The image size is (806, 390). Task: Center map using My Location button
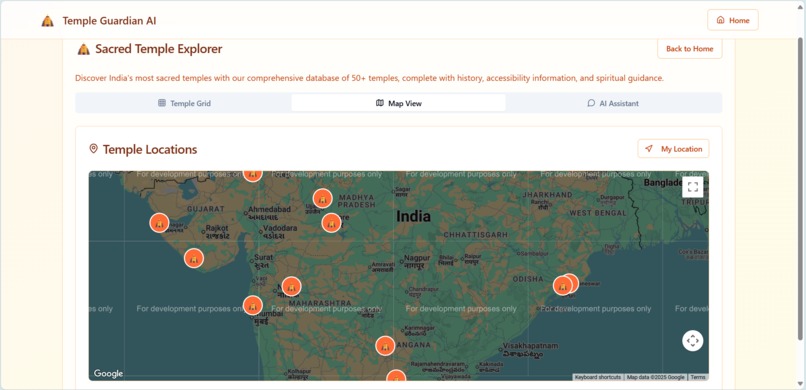(673, 149)
